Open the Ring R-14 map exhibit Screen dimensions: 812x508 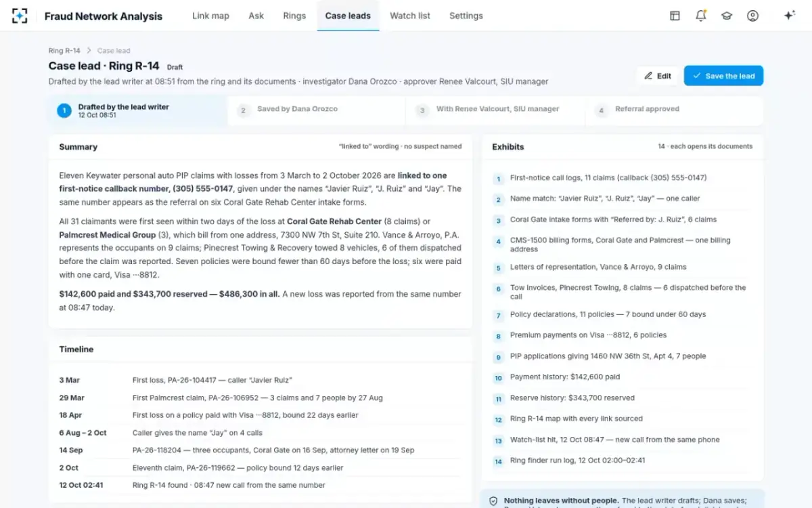[x=623, y=419]
